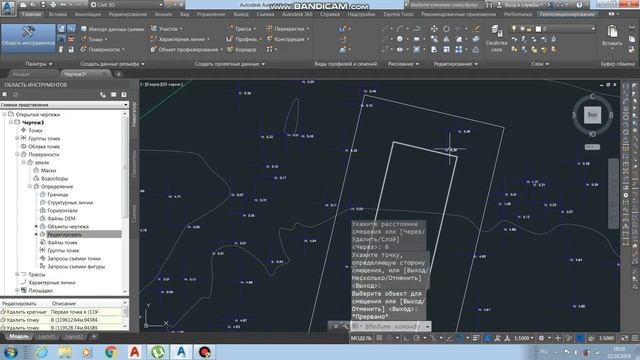Image resolution: width=640 pixels, height=360 pixels.
Task: Select the Редактировать tree item
Action: [64, 235]
